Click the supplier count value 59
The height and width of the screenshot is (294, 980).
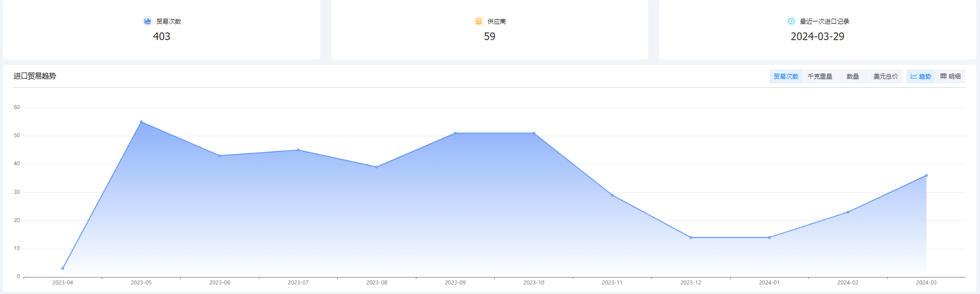tap(489, 36)
